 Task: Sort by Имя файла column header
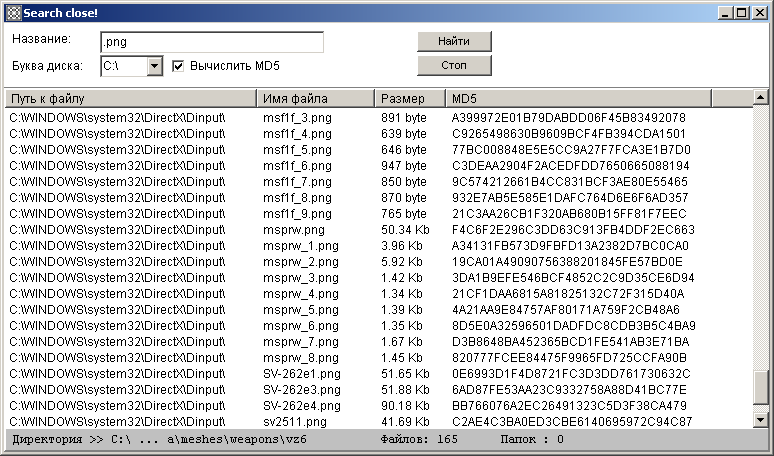[x=316, y=99]
